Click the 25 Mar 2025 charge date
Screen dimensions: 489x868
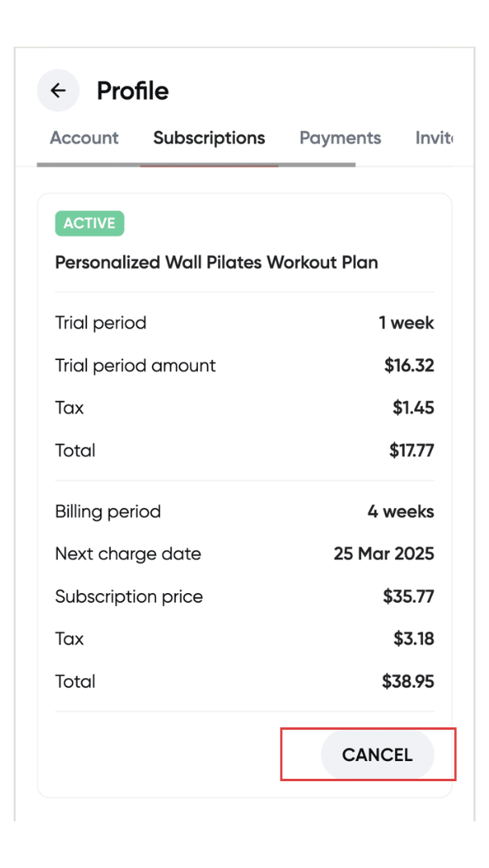coord(384,554)
